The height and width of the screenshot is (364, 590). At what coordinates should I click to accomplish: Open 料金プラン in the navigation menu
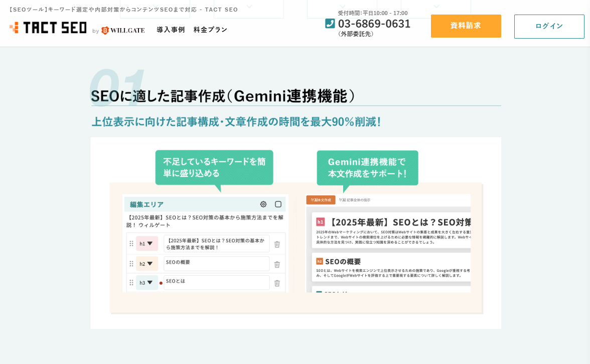[210, 30]
